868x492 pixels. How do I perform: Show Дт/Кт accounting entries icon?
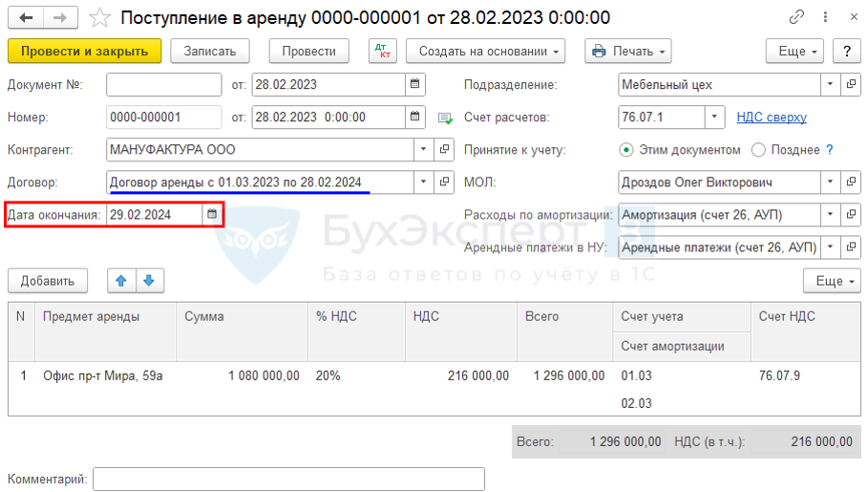[x=382, y=52]
